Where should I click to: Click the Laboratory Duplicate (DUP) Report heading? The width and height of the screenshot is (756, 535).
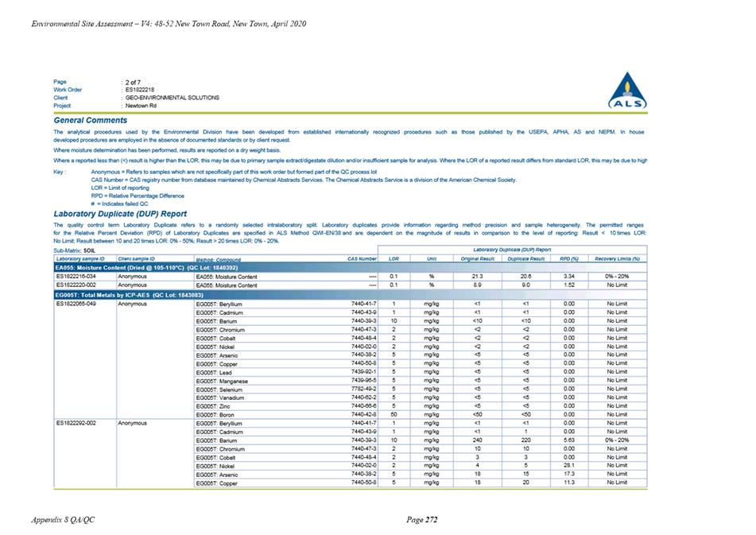pos(120,214)
